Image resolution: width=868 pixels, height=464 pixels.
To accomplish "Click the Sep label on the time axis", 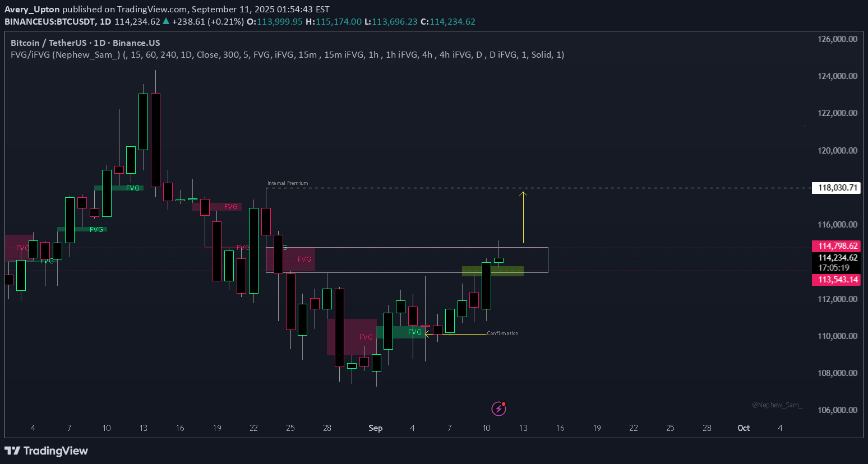I will coord(376,428).
